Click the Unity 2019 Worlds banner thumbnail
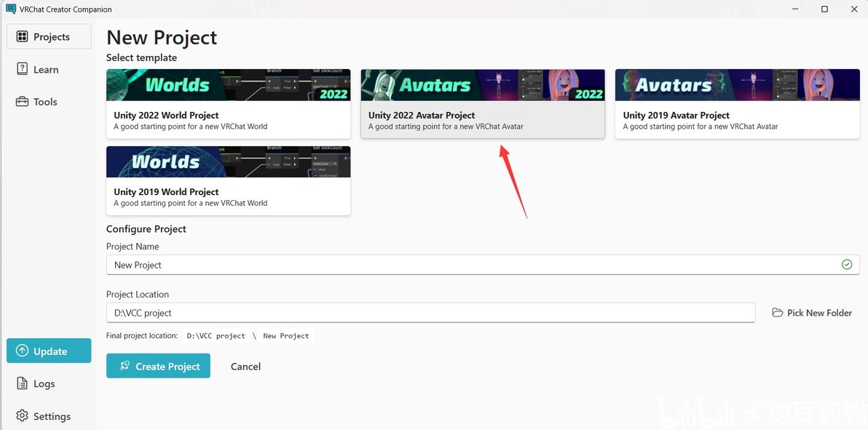This screenshot has width=868, height=430. coord(228,162)
